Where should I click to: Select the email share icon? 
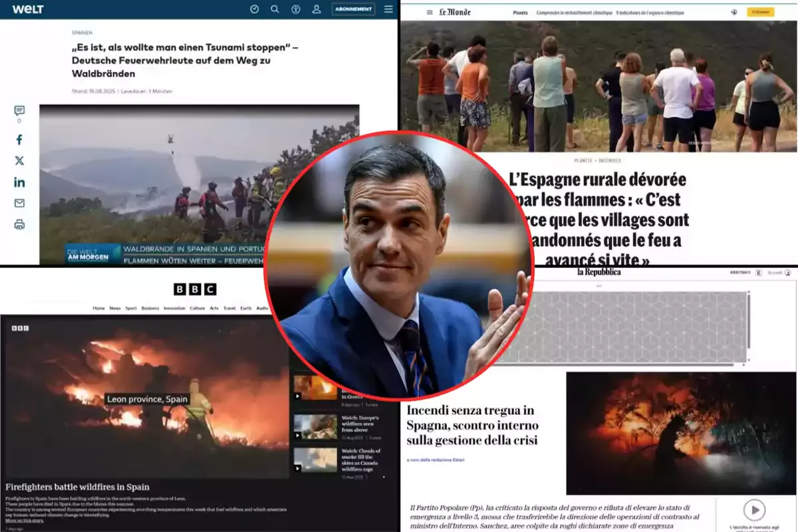pos(19,203)
